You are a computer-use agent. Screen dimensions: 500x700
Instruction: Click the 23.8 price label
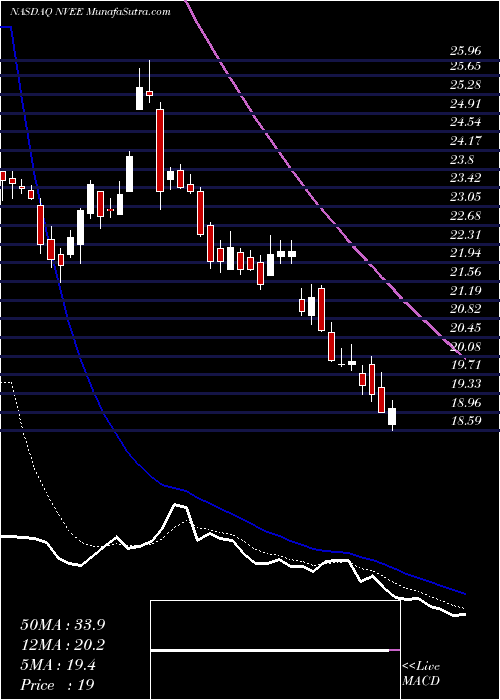tap(462, 160)
